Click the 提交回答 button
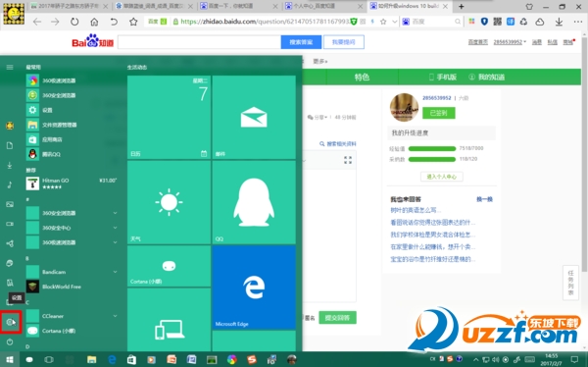The height and width of the screenshot is (367, 588). (x=337, y=318)
